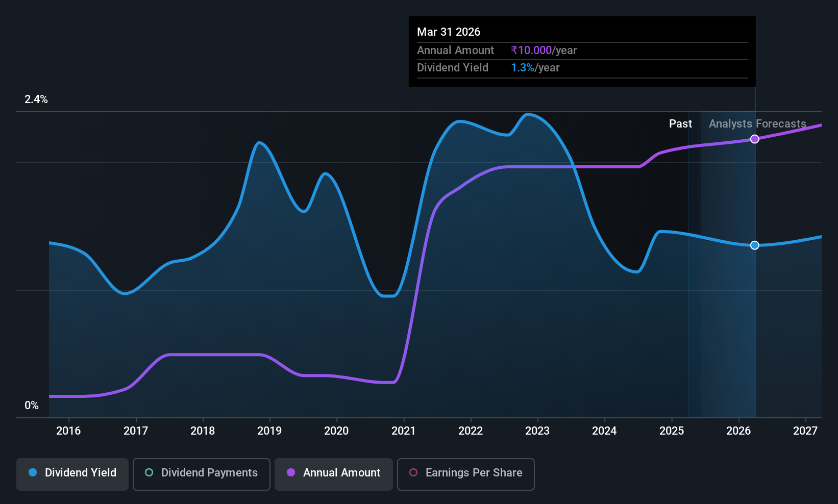
Task: Click the 2019 x-axis label
Action: coord(269,431)
